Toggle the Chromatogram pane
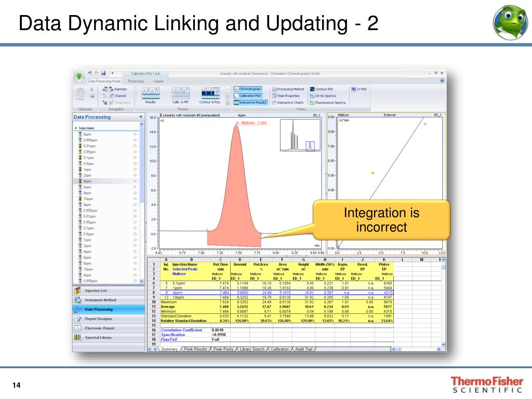 click(x=248, y=89)
